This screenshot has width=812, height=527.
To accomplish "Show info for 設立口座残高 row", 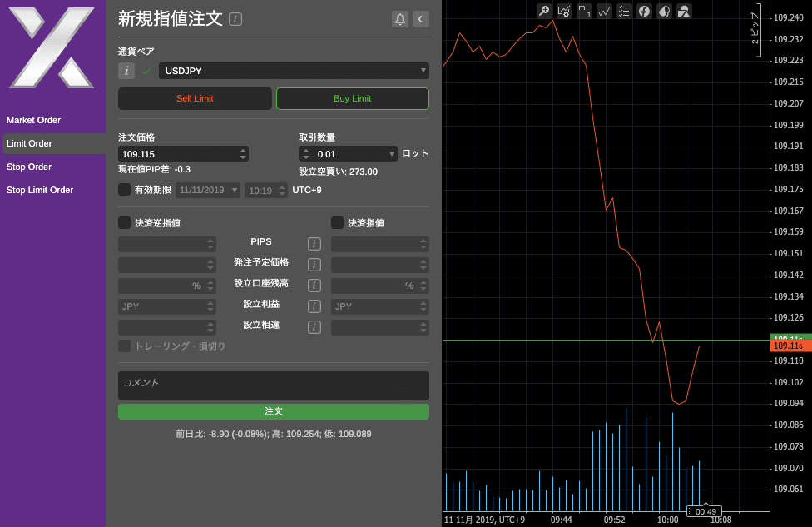I will (x=314, y=285).
